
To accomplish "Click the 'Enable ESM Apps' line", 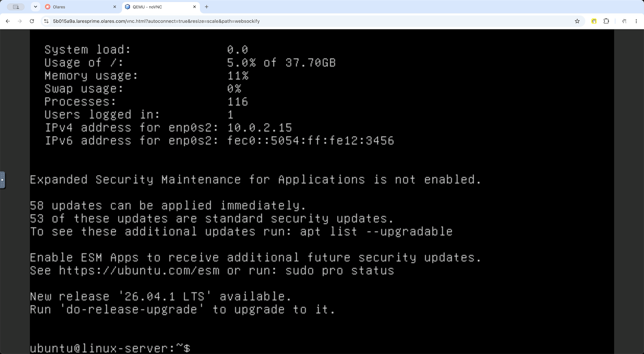I will tap(256, 258).
